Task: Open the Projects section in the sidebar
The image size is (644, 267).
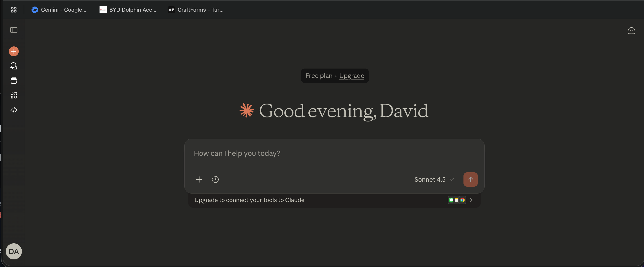Action: 14,81
